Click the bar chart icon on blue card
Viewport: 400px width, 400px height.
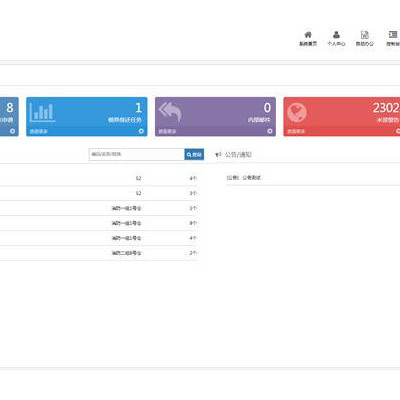tap(42, 112)
